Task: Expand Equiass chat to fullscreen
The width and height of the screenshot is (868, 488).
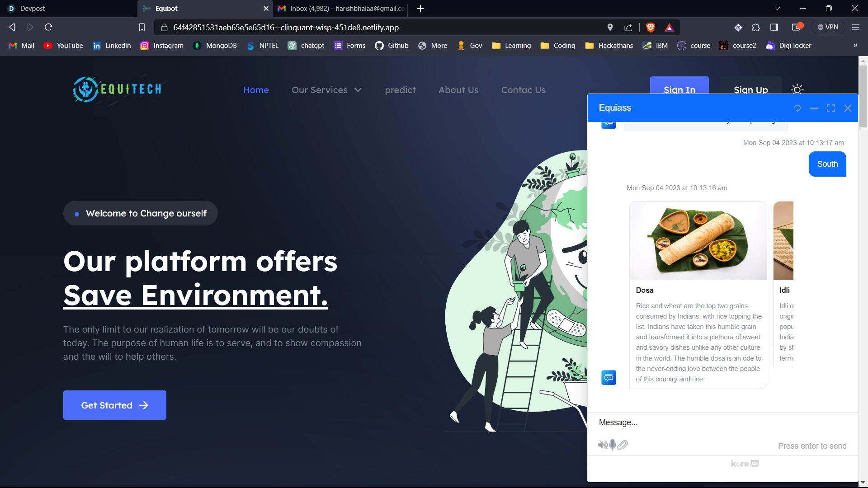Action: point(831,108)
